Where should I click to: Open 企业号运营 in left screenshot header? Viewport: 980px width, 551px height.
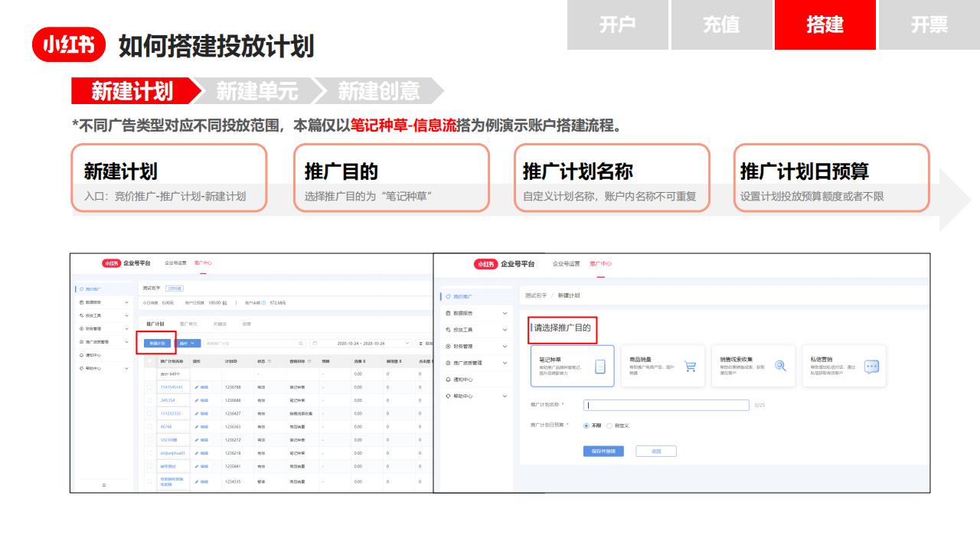[x=175, y=263]
